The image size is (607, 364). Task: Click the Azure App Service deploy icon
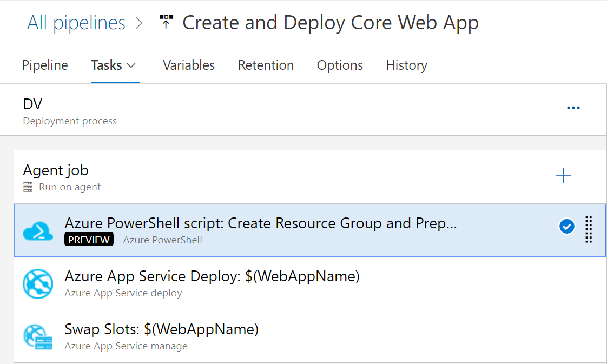click(x=37, y=284)
